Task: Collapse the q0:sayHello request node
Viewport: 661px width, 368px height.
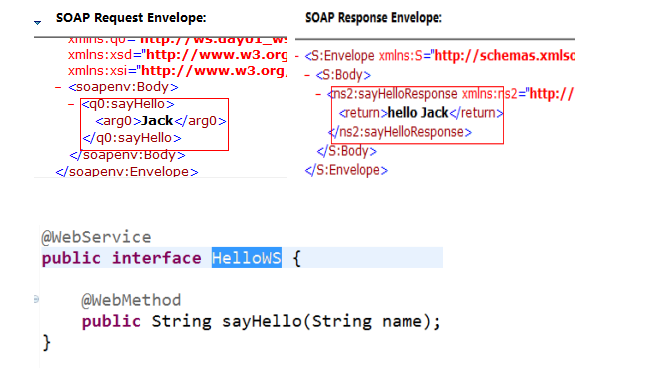Action: (71, 104)
